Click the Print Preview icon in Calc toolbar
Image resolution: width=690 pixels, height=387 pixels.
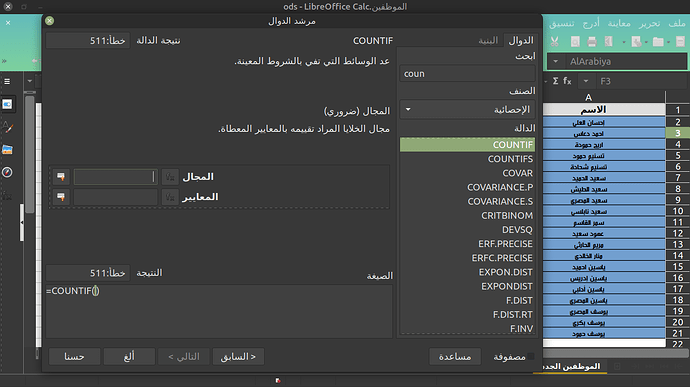pyautogui.click(x=575, y=41)
